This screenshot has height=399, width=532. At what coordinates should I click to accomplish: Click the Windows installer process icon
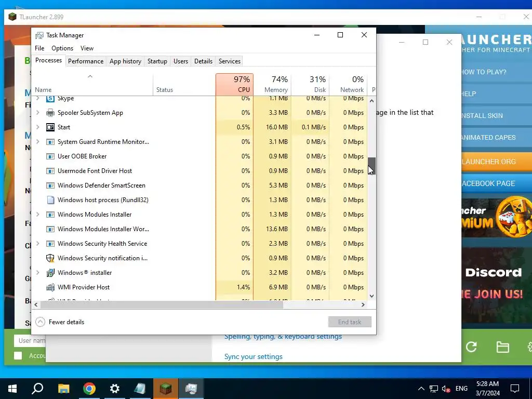pyautogui.click(x=50, y=273)
